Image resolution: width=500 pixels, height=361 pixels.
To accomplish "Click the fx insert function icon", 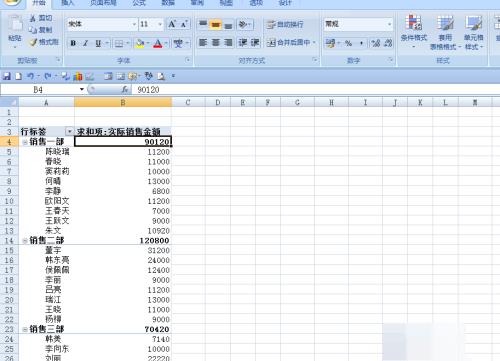I will [125, 89].
